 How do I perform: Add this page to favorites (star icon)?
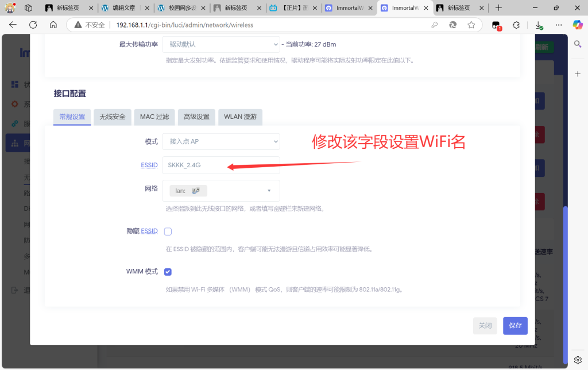coord(471,25)
